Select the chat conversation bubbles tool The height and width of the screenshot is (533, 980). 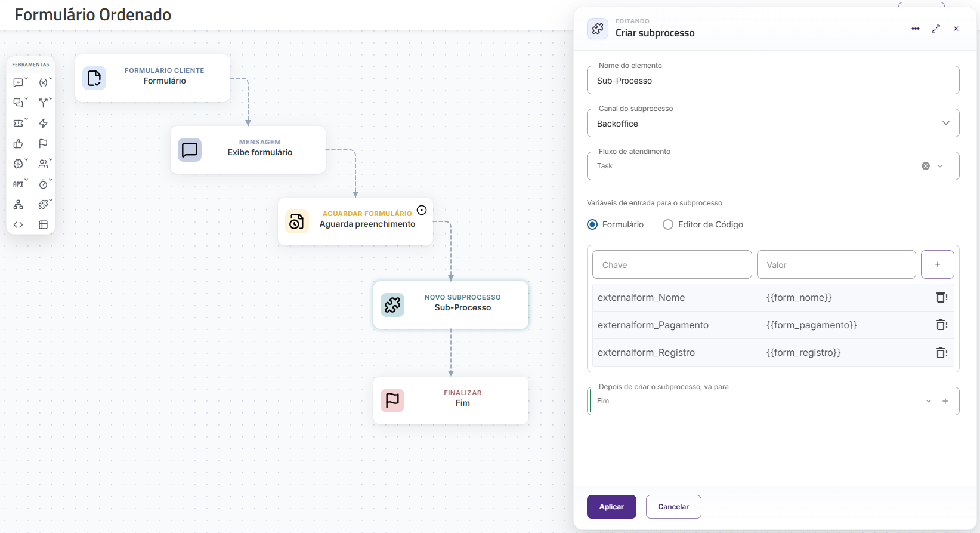click(18, 103)
